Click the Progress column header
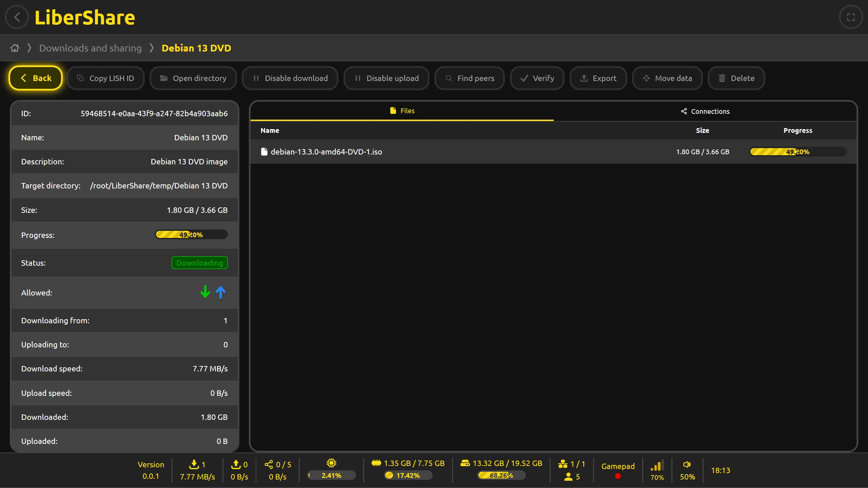 [798, 130]
